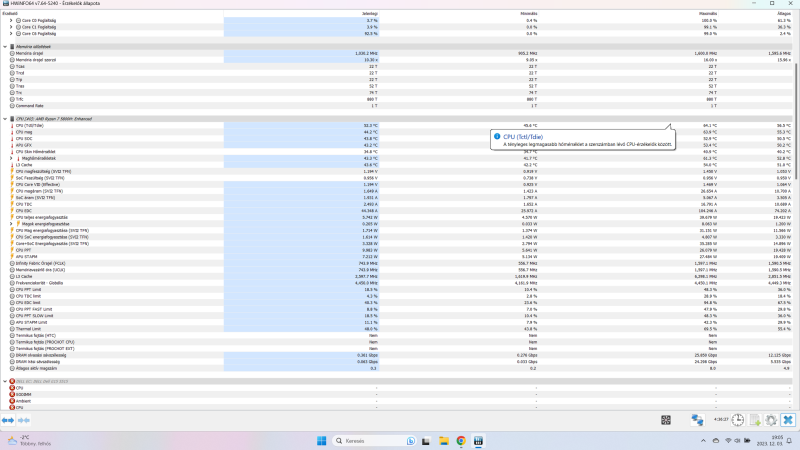Open Task View on the taskbar
The image size is (800, 450).
[x=426, y=441]
